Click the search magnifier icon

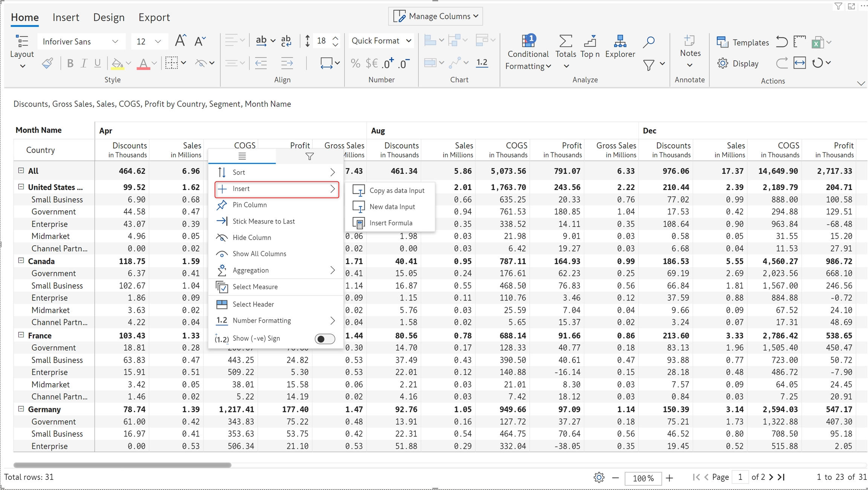tap(648, 42)
